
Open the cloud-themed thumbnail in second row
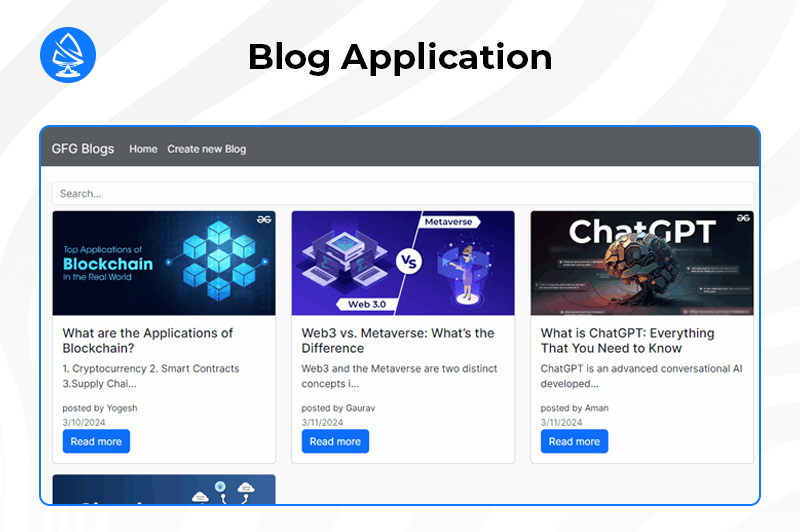pyautogui.click(x=164, y=489)
